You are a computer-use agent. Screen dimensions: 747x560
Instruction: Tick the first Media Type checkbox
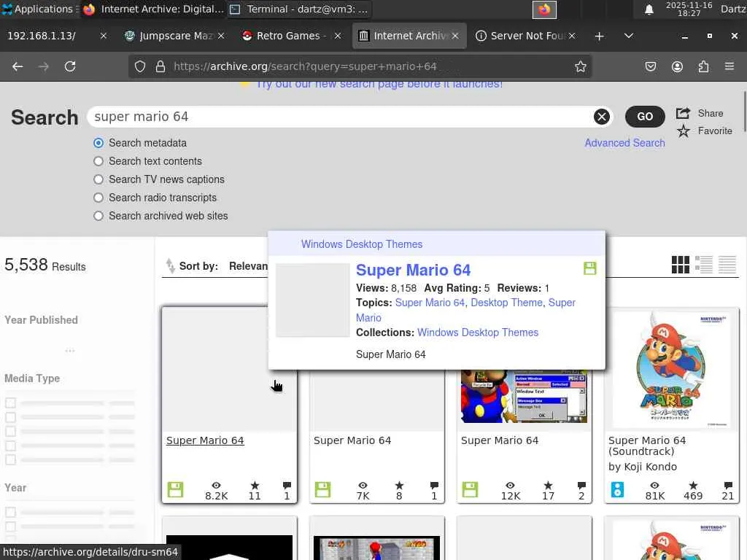tap(10, 402)
